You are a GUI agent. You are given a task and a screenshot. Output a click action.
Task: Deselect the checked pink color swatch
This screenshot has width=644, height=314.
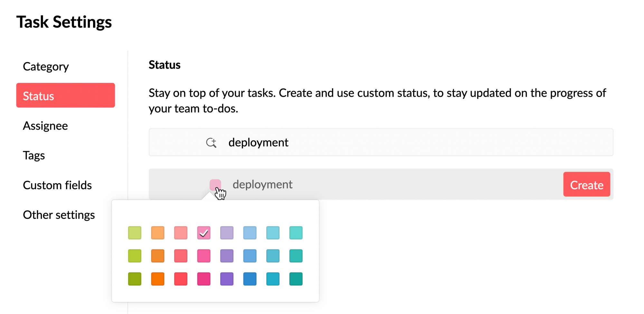[204, 233]
